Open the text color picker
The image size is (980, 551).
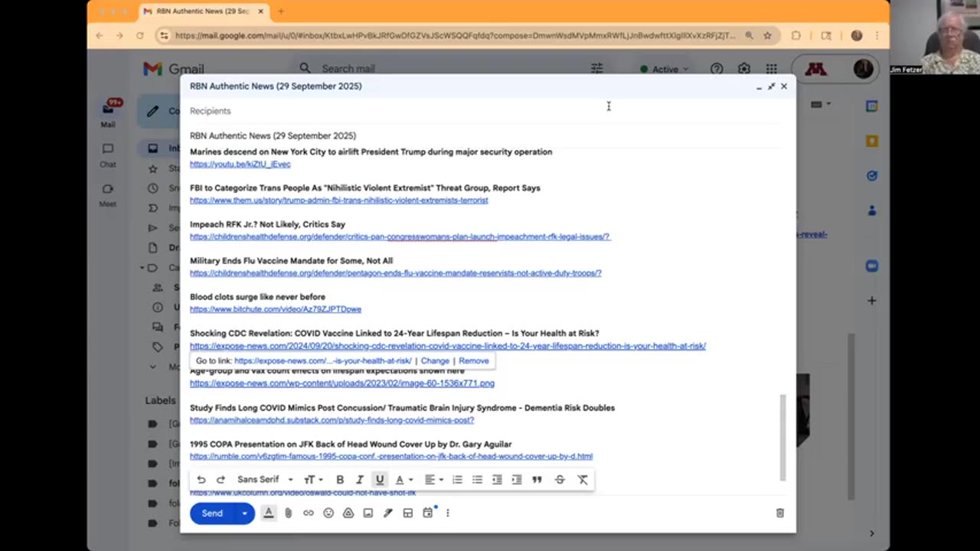403,480
